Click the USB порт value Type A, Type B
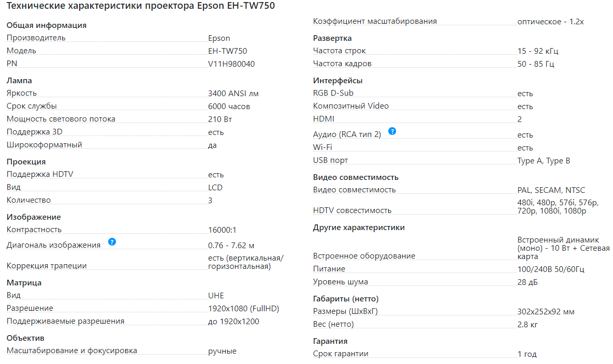 [544, 161]
